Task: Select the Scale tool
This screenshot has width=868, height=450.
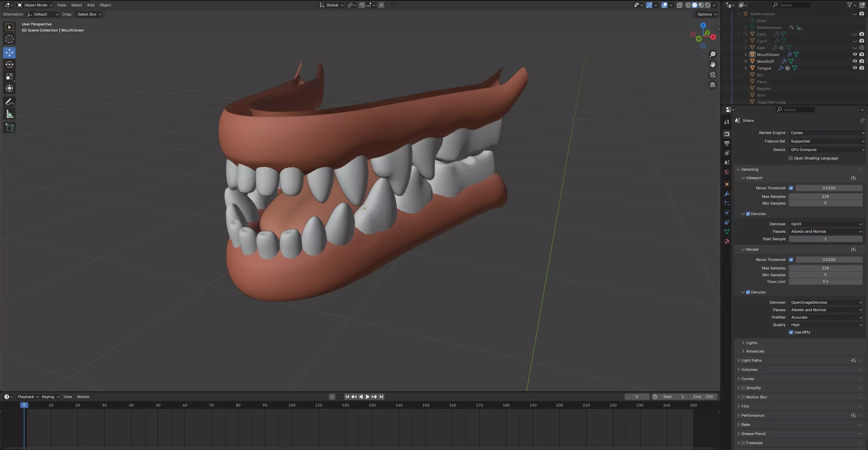Action: [9, 77]
